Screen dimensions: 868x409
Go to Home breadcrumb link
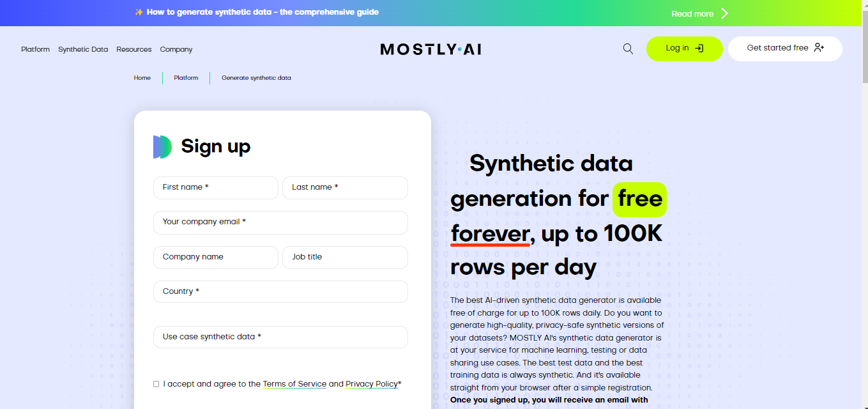coord(142,78)
